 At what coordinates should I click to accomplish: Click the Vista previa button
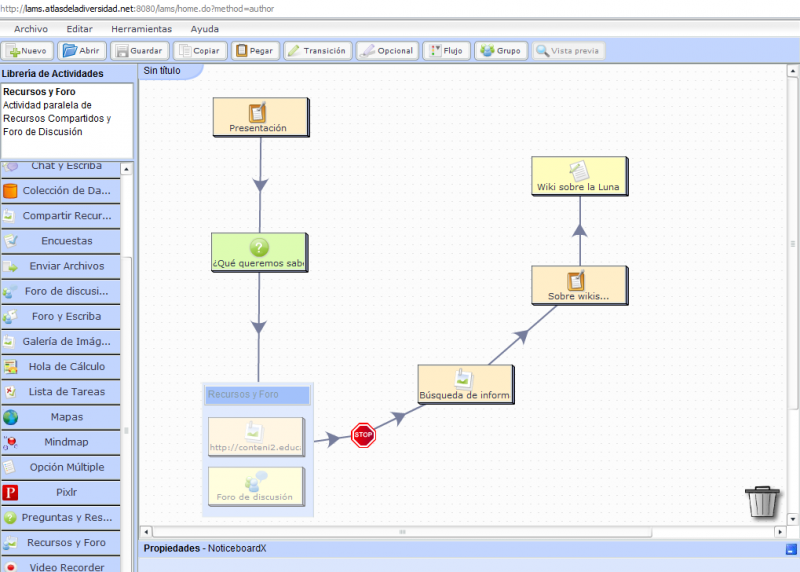568,51
